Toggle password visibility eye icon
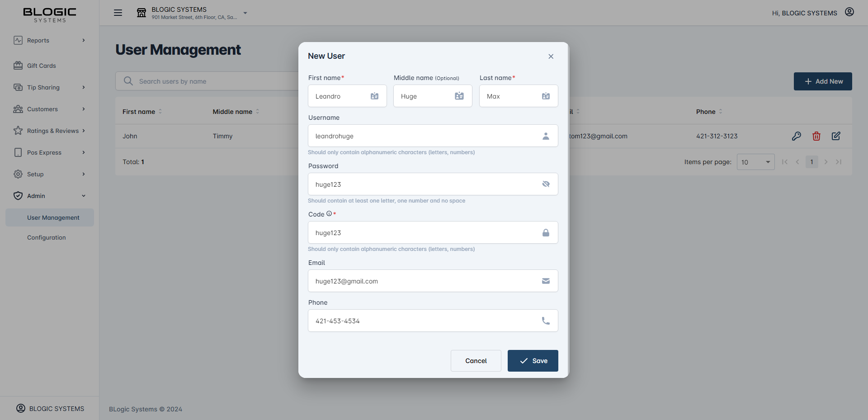This screenshot has width=868, height=420. (x=546, y=184)
